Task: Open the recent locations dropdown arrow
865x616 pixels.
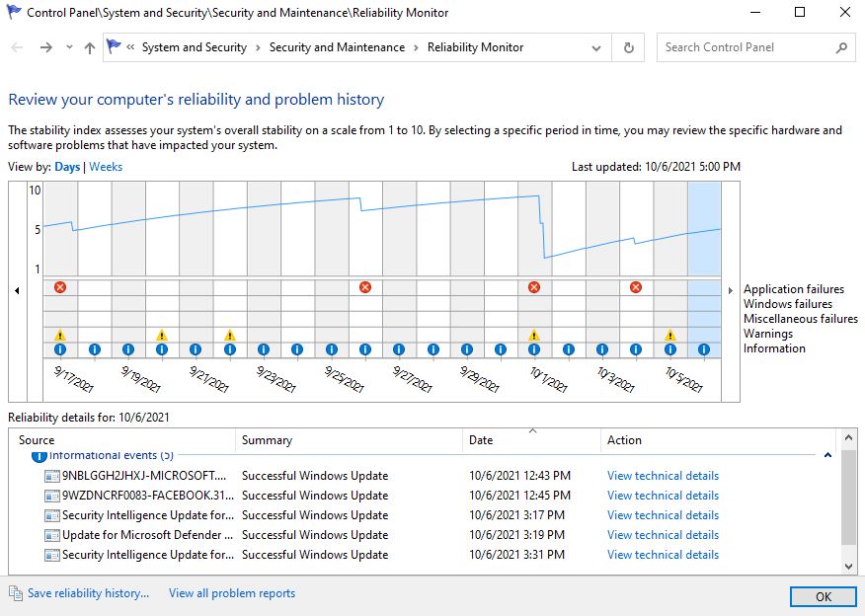Action: point(69,47)
